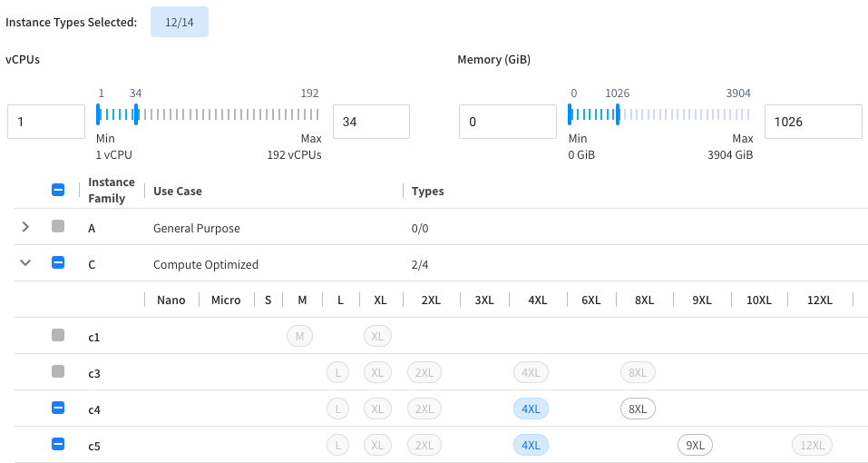Select the c5 9XL instance type
868x463 pixels.
tap(696, 445)
